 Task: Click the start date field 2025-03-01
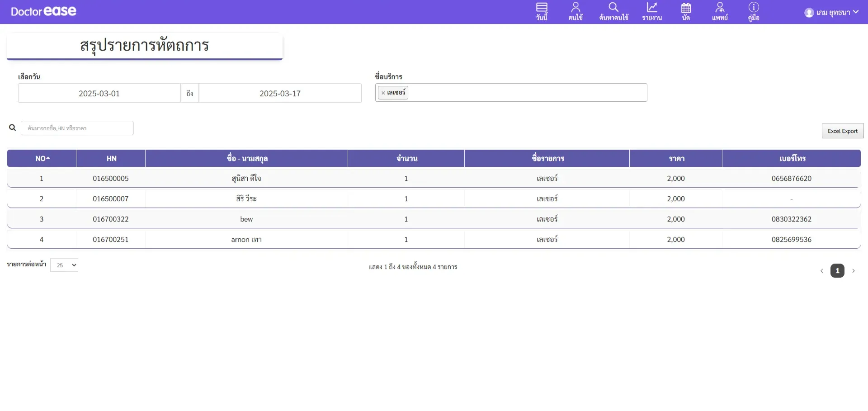click(x=99, y=94)
